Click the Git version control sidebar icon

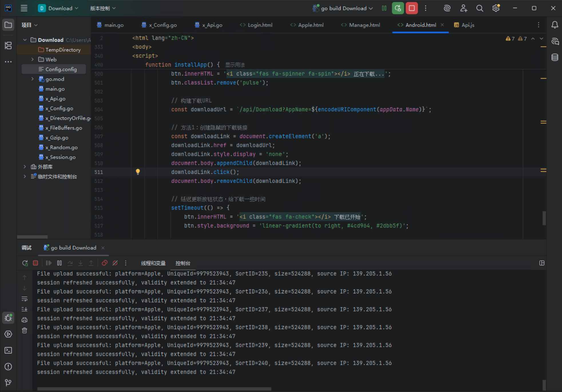[x=8, y=383]
